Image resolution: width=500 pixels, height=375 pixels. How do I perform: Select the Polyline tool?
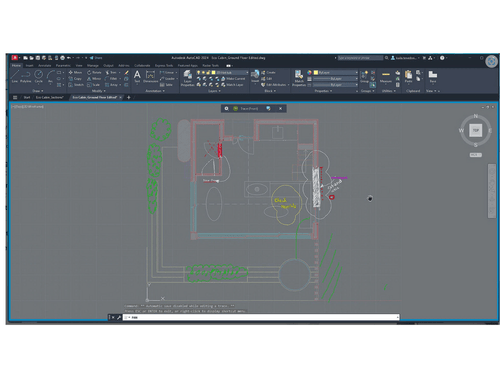click(x=26, y=76)
